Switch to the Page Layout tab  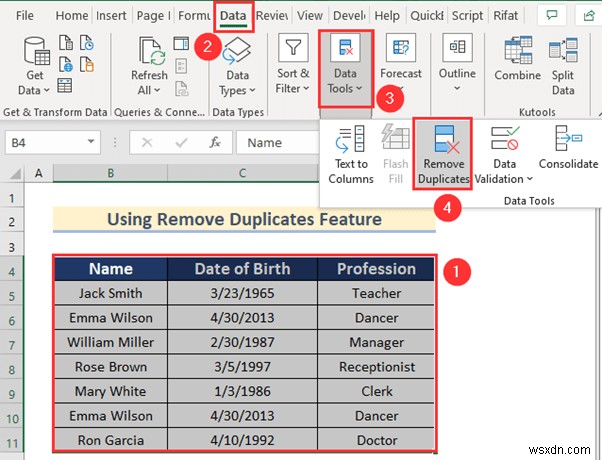tap(153, 16)
